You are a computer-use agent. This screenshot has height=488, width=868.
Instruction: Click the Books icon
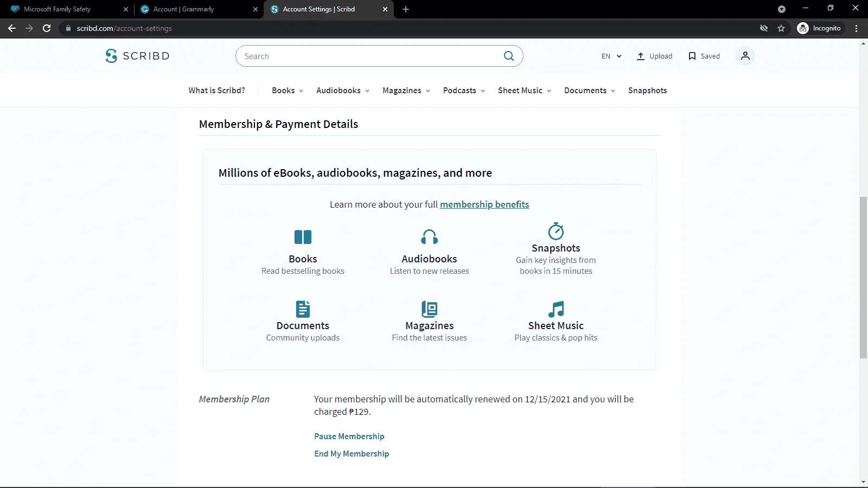pos(303,237)
